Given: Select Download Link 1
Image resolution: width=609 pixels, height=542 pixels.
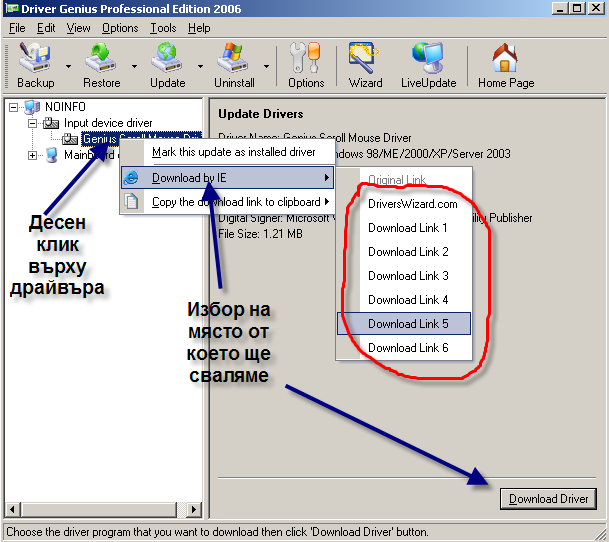Looking at the screenshot, I should coord(404,228).
